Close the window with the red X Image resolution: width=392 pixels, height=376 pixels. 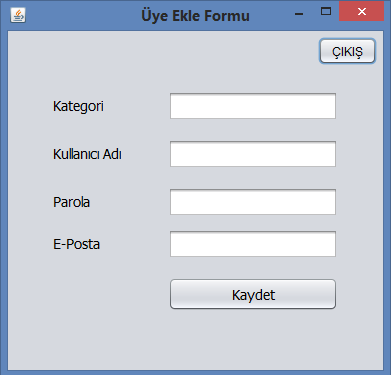pyautogui.click(x=361, y=12)
